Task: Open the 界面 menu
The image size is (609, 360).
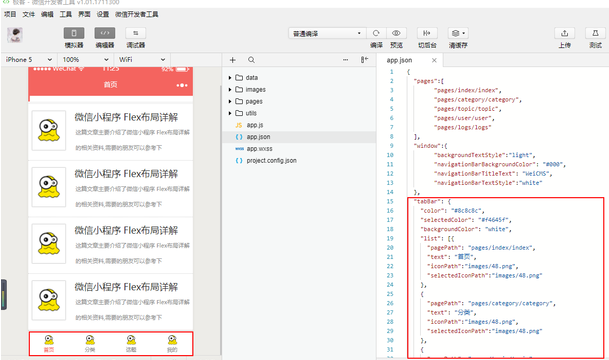Action: [84, 14]
